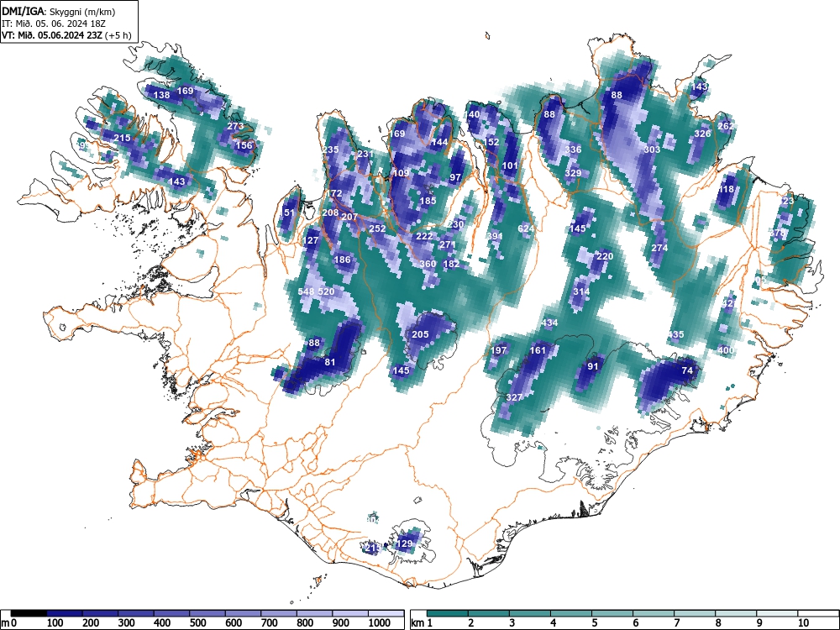This screenshot has width=840, height=630.
Task: Click the visibility value 271 on the map
Action: pyautogui.click(x=448, y=244)
